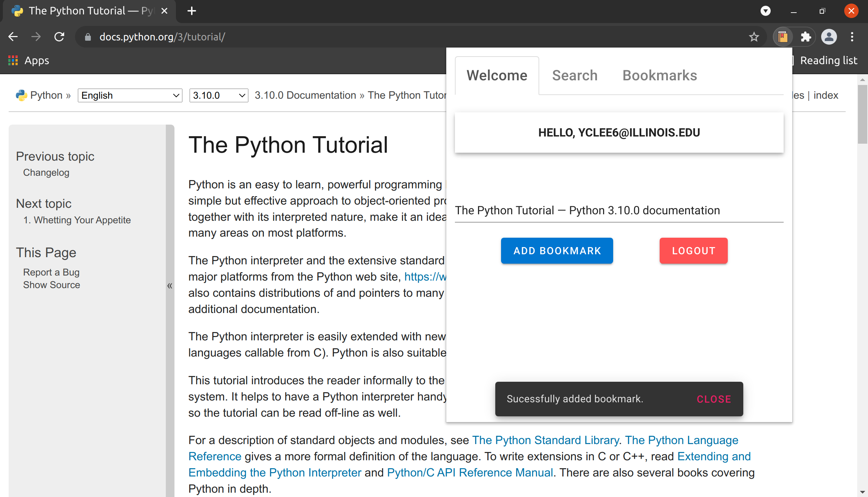Click the browser bookmark star icon
868x497 pixels.
click(x=753, y=37)
